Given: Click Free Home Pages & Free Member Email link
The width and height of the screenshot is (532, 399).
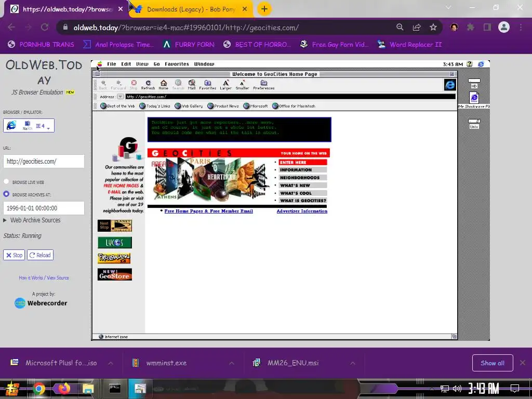Looking at the screenshot, I should tap(208, 211).
